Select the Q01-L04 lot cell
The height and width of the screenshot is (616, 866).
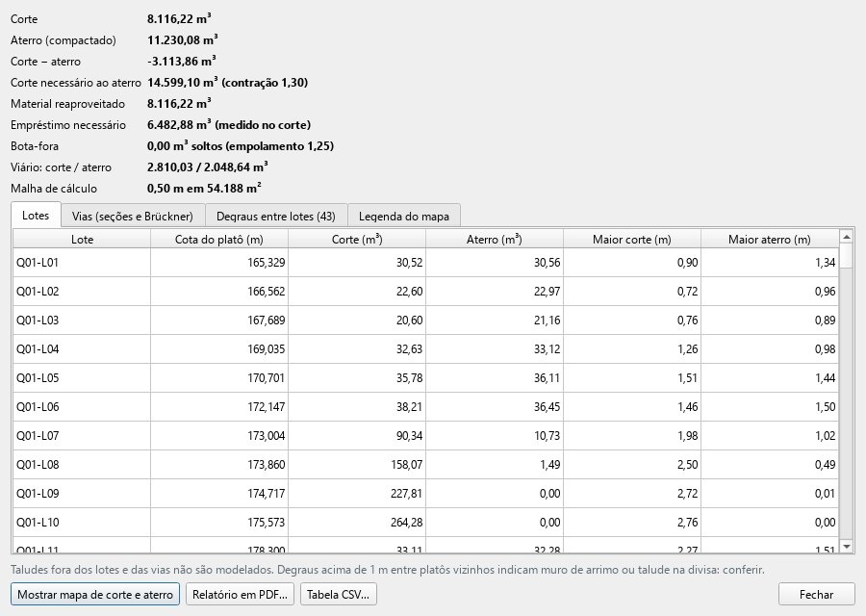[82, 349]
